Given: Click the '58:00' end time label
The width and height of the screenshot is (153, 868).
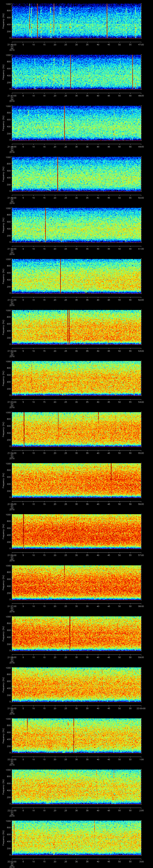Looking at the screenshot, I should tap(141, 606).
